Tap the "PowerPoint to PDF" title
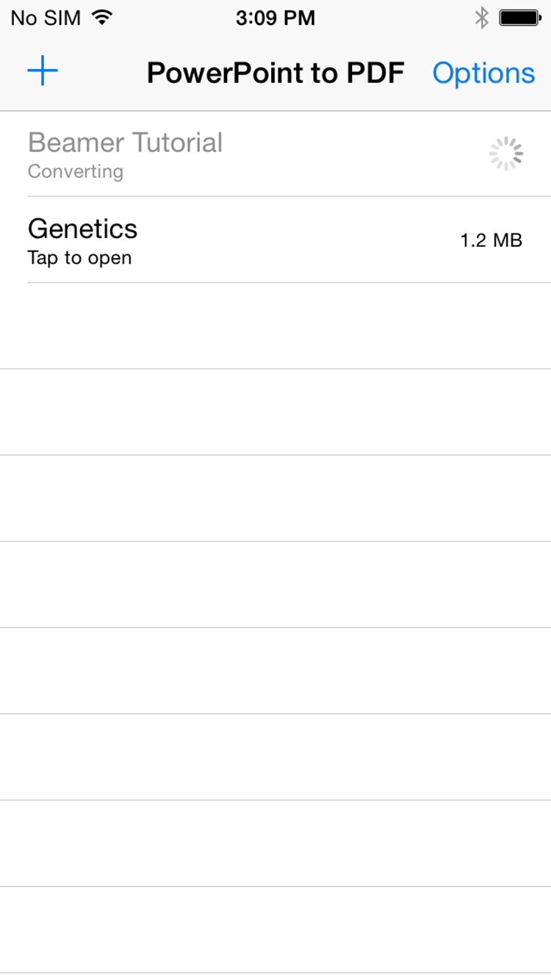 pyautogui.click(x=275, y=73)
